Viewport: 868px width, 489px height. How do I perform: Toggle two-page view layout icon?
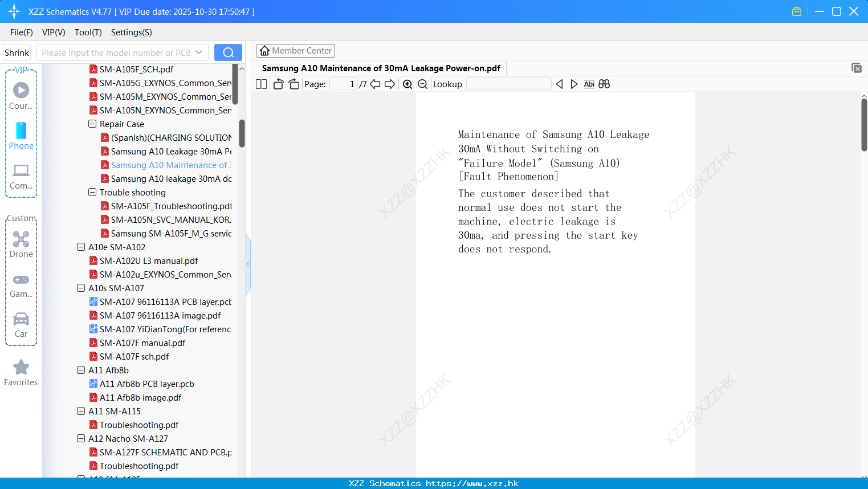pos(262,84)
